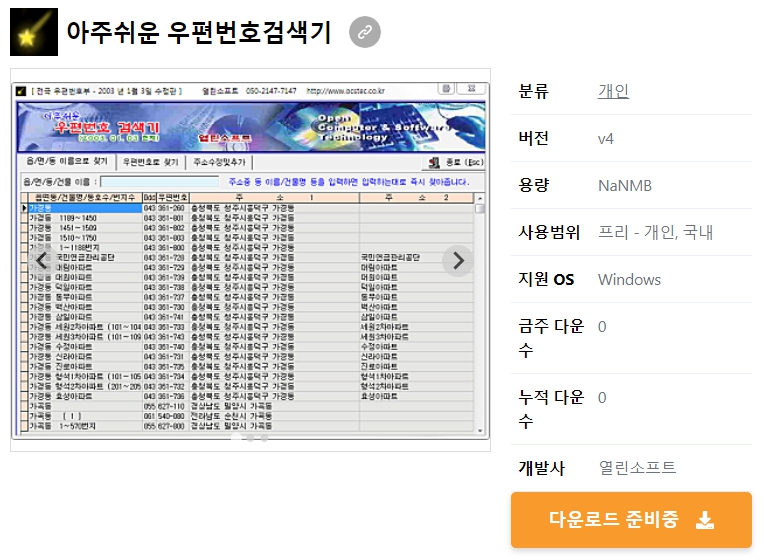Click the copy link icon beside title
The image size is (764, 560).
click(x=364, y=32)
